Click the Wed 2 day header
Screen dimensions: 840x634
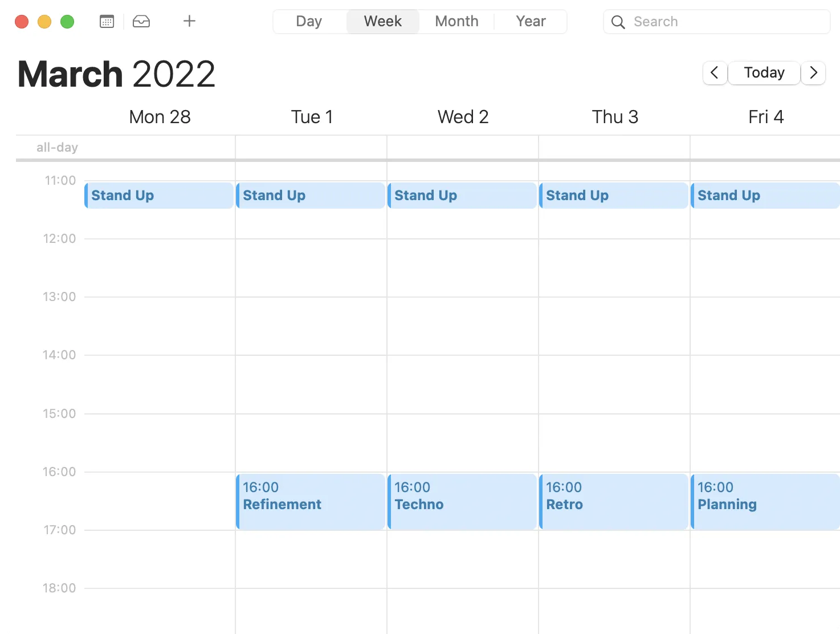[463, 117]
